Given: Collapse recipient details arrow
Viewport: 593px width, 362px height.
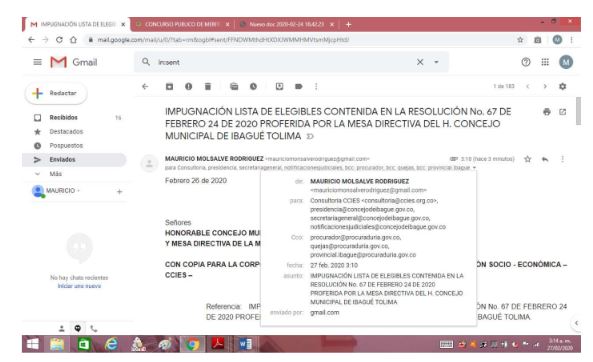Looking at the screenshot, I should coord(474,168).
